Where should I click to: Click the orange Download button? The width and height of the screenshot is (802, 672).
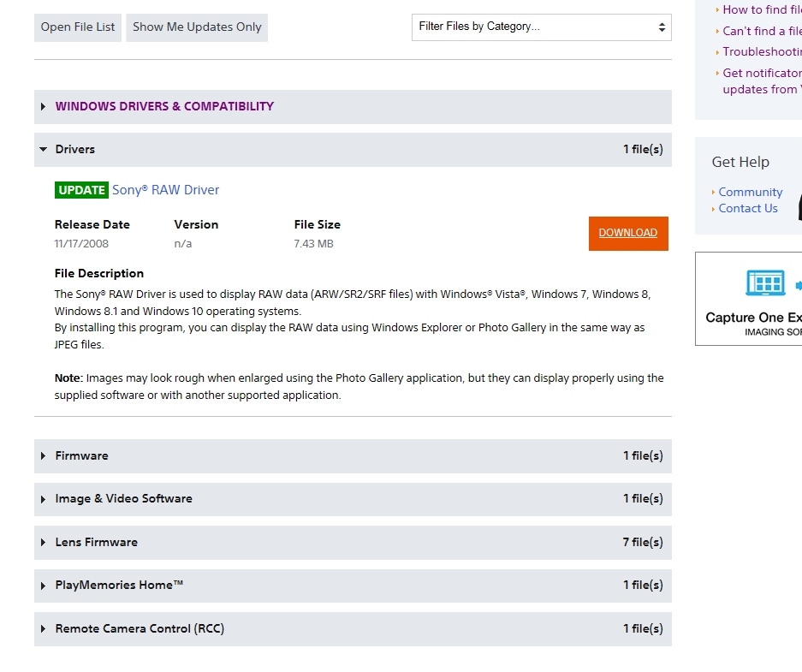tap(628, 233)
